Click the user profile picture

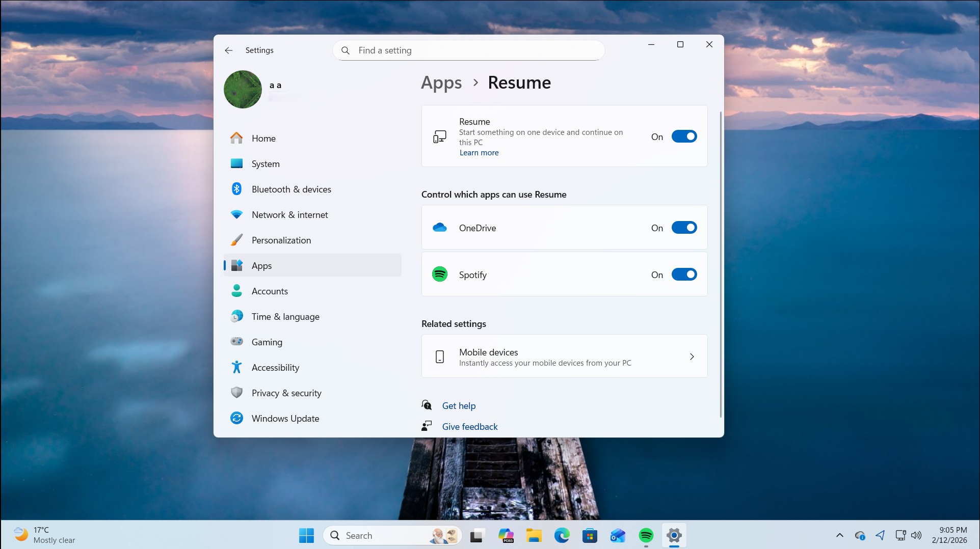click(x=242, y=89)
